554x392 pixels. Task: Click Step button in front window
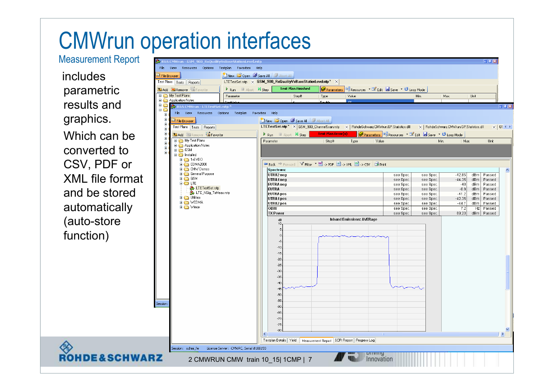tap(301, 134)
